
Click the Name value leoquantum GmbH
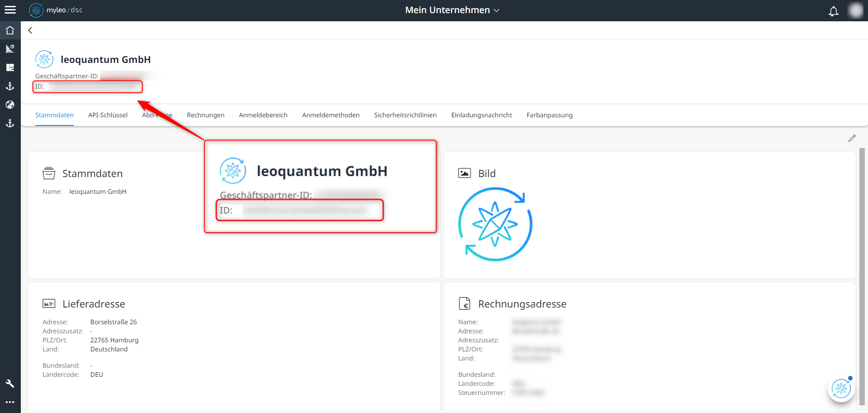tap(98, 192)
